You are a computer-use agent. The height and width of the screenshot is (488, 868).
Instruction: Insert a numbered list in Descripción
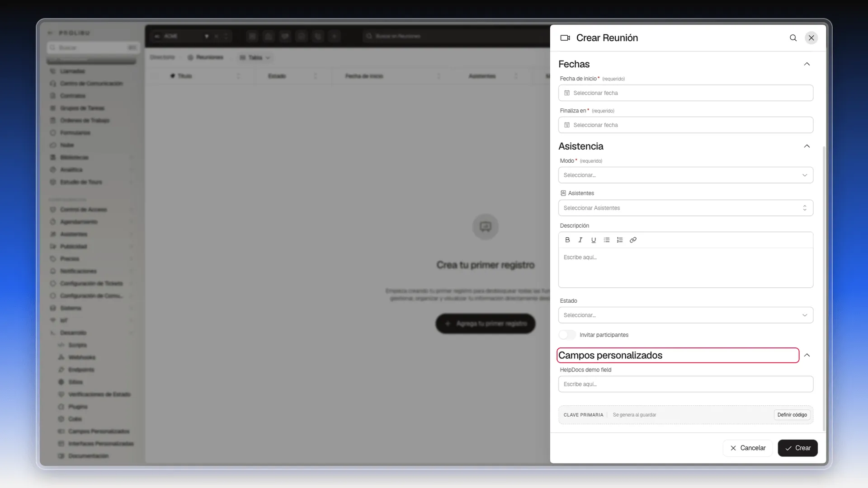coord(620,240)
